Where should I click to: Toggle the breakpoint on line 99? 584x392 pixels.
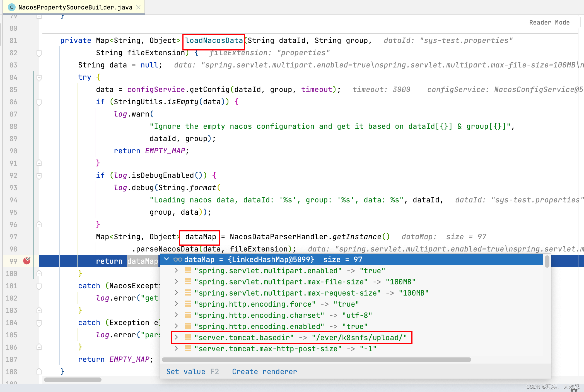pyautogui.click(x=27, y=261)
